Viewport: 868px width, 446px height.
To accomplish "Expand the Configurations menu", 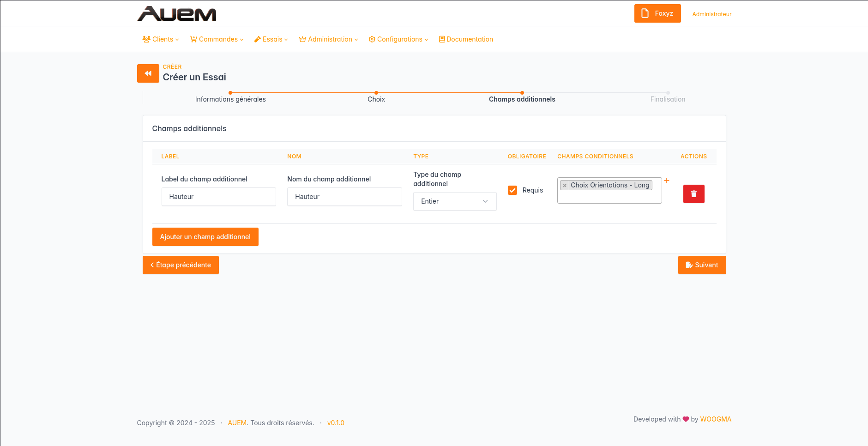I will [398, 39].
